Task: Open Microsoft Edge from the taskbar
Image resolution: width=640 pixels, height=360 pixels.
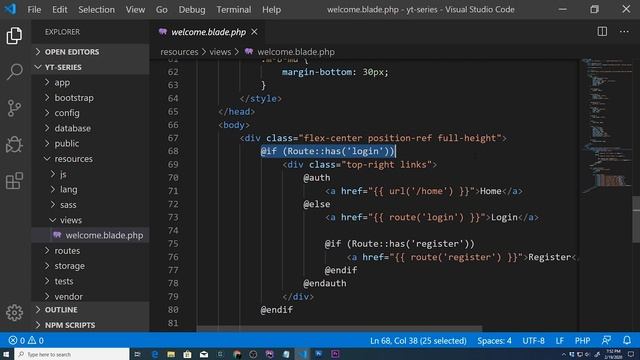Action: (155, 354)
